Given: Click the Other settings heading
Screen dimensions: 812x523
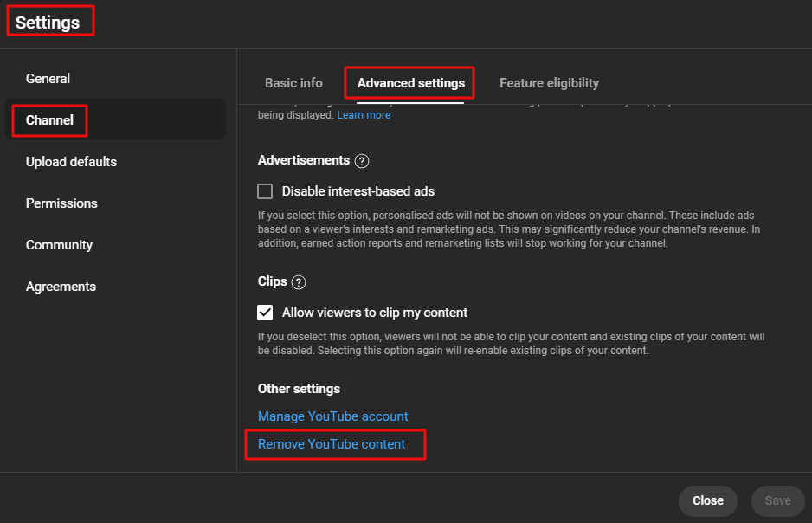Looking at the screenshot, I should [299, 389].
